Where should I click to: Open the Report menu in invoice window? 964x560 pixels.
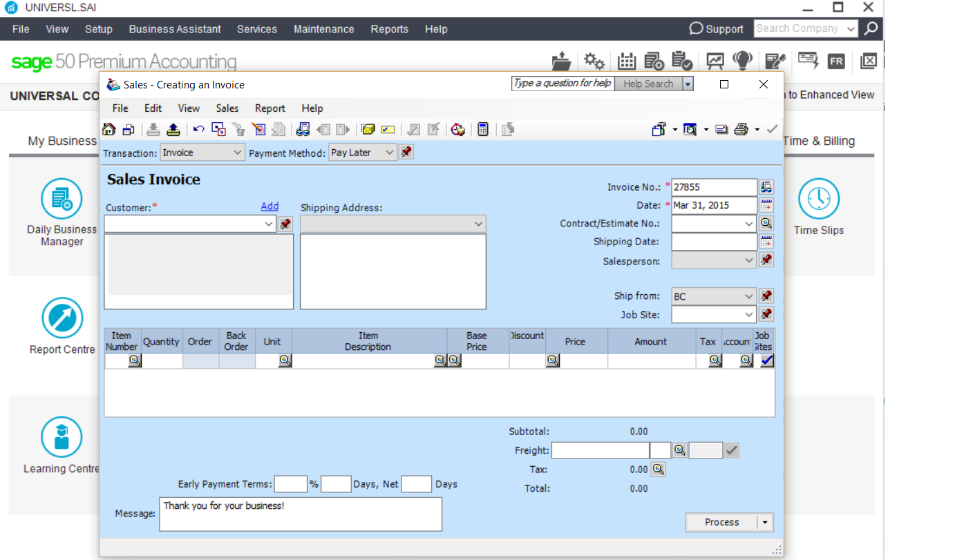pyautogui.click(x=270, y=108)
